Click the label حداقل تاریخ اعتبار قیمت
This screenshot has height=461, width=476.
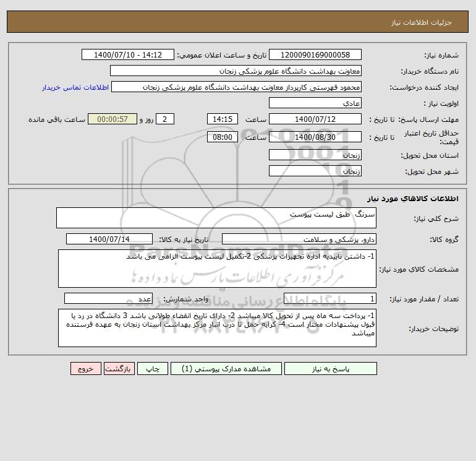tap(431, 137)
